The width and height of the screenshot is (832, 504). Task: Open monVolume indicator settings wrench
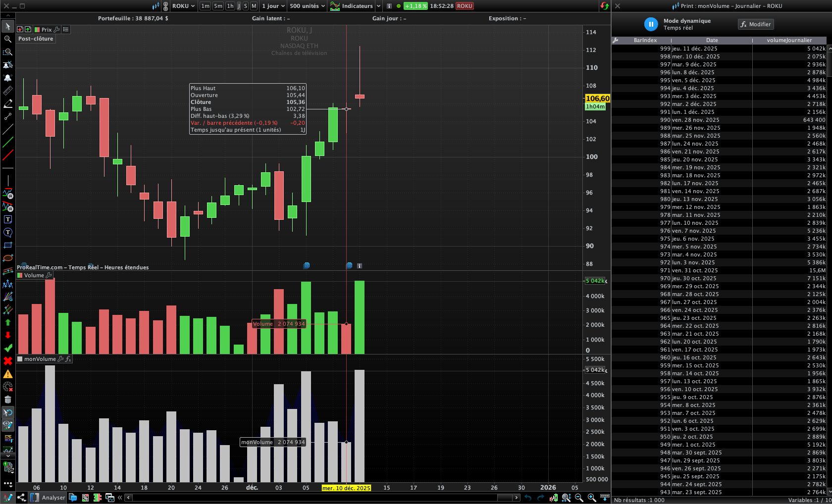point(60,359)
